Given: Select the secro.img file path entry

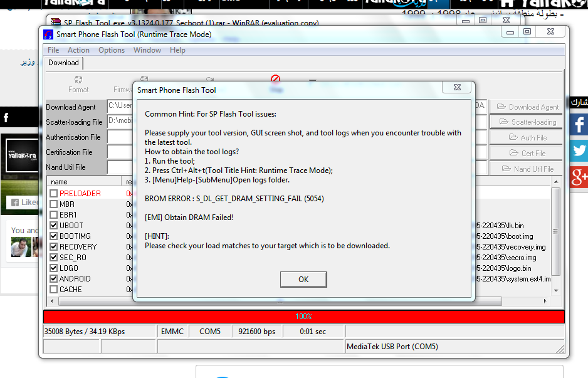Looking at the screenshot, I should (x=506, y=258).
